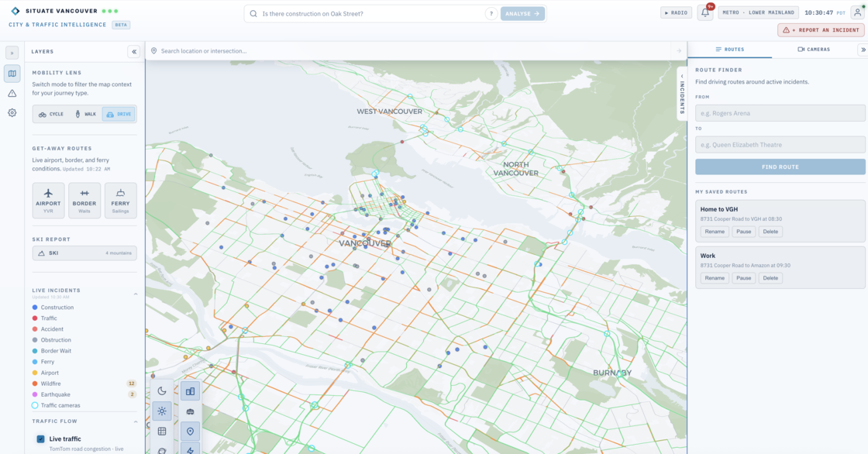Image resolution: width=868 pixels, height=454 pixels.
Task: Click the Oak Street question search field
Action: point(371,14)
